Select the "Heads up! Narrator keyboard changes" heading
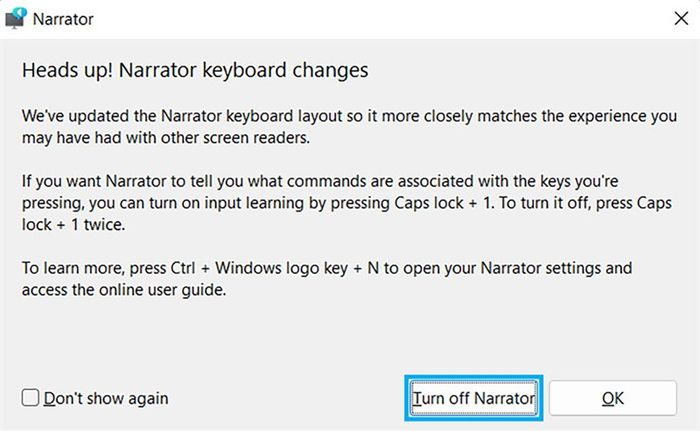This screenshot has width=700, height=431. (x=195, y=70)
